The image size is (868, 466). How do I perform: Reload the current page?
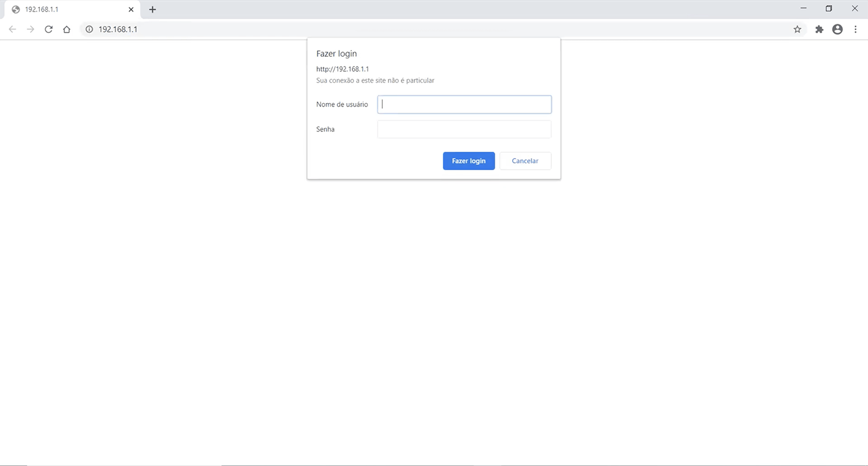(49, 30)
